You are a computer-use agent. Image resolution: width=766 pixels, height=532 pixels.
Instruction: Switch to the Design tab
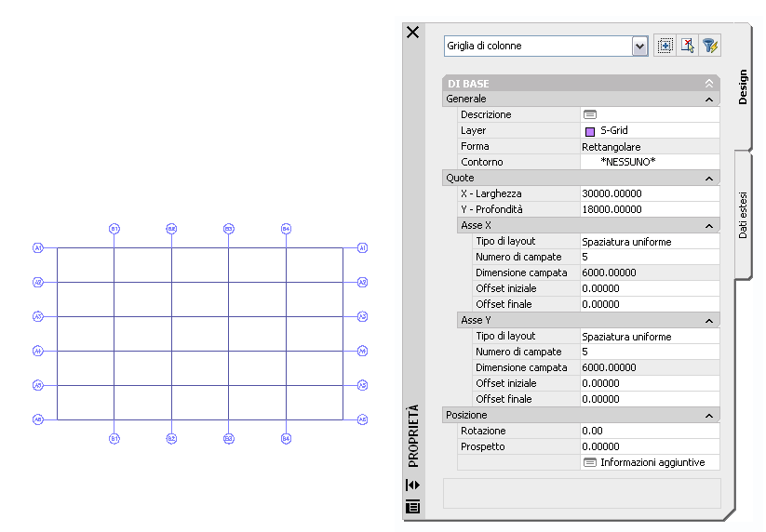743,86
